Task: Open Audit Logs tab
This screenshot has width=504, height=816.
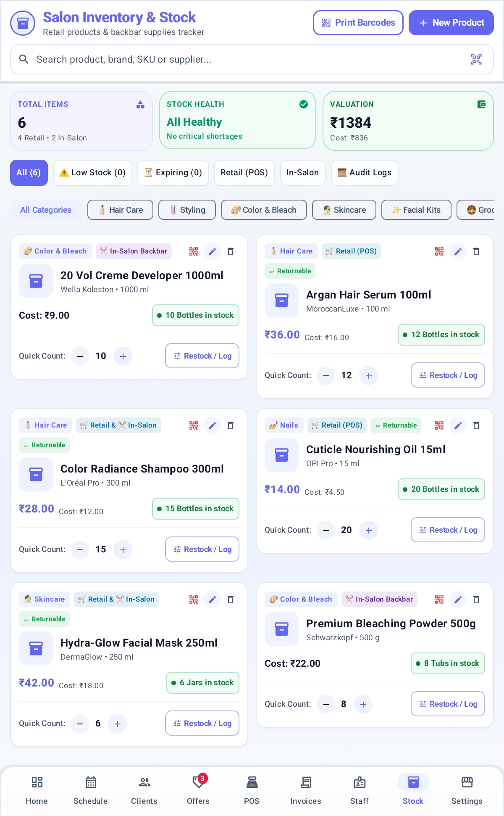Action: tap(365, 173)
